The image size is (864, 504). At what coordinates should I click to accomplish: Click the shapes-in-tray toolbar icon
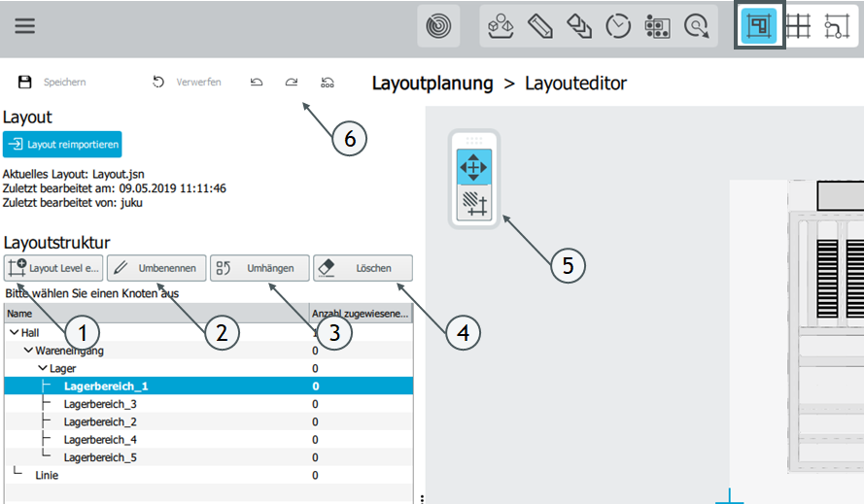(x=501, y=26)
